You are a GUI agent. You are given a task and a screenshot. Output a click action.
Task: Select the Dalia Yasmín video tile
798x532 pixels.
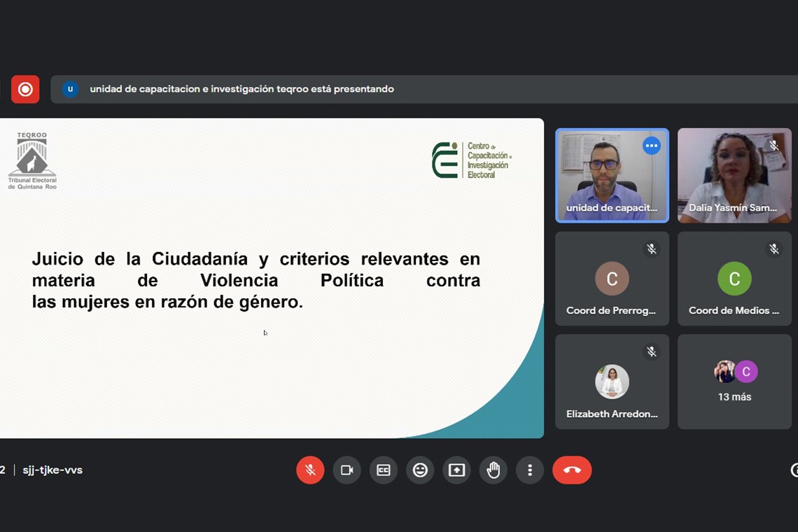click(x=734, y=175)
